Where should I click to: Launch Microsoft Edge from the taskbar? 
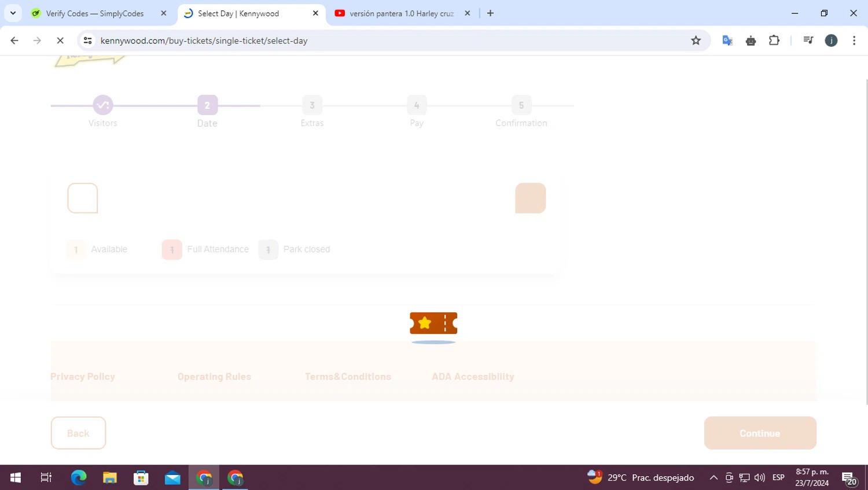79,477
